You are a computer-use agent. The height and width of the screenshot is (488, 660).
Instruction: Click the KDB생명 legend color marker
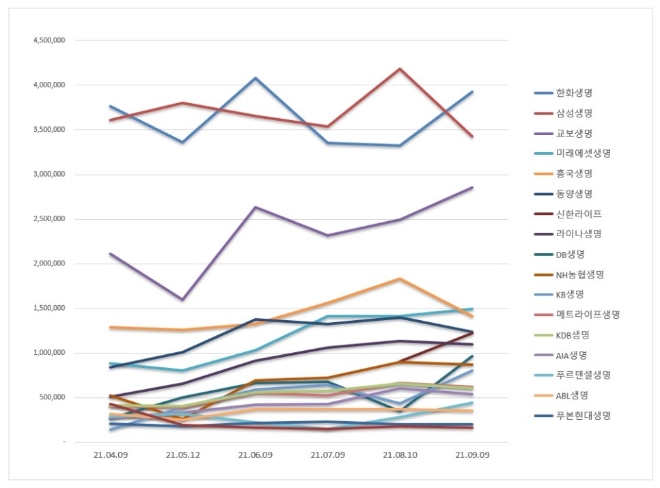point(546,334)
